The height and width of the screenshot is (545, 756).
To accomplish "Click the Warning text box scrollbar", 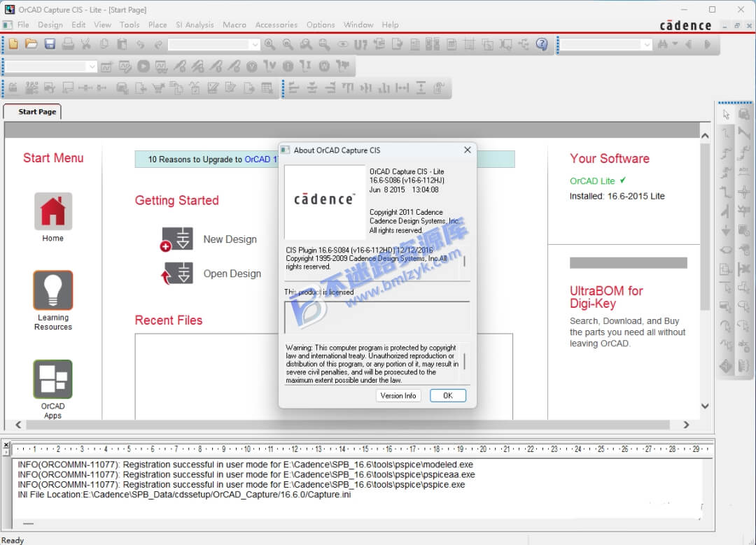I will (x=465, y=362).
